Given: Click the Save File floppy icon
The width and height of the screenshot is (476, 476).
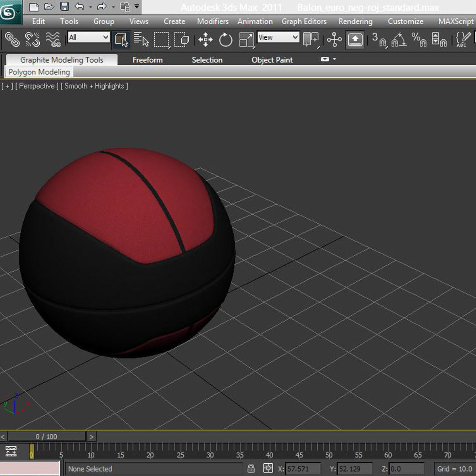Looking at the screenshot, I should [64, 7].
